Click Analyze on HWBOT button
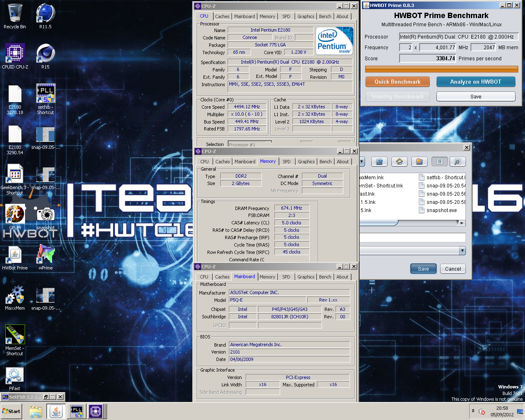Image resolution: width=525 pixels, height=420 pixels. [x=476, y=82]
